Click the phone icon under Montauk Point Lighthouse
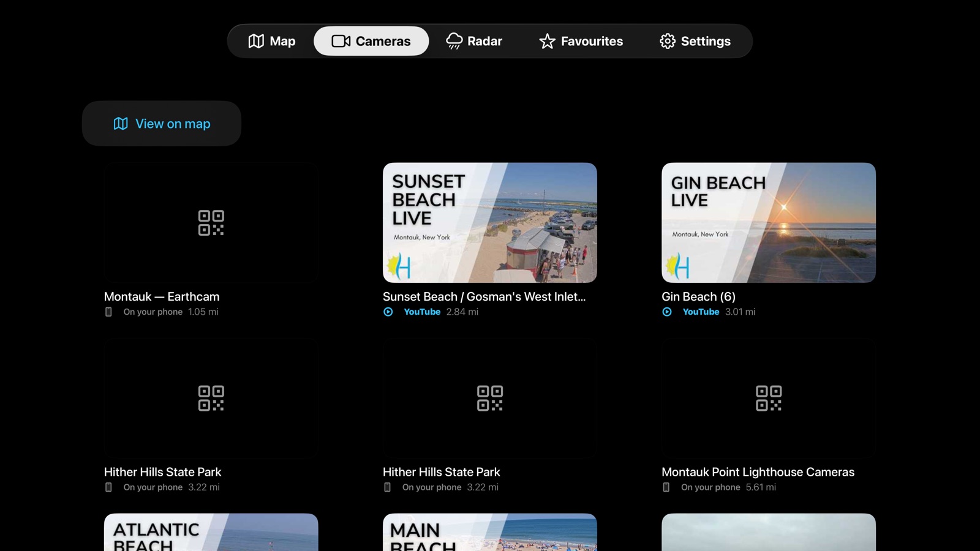Image resolution: width=980 pixels, height=551 pixels. click(666, 487)
